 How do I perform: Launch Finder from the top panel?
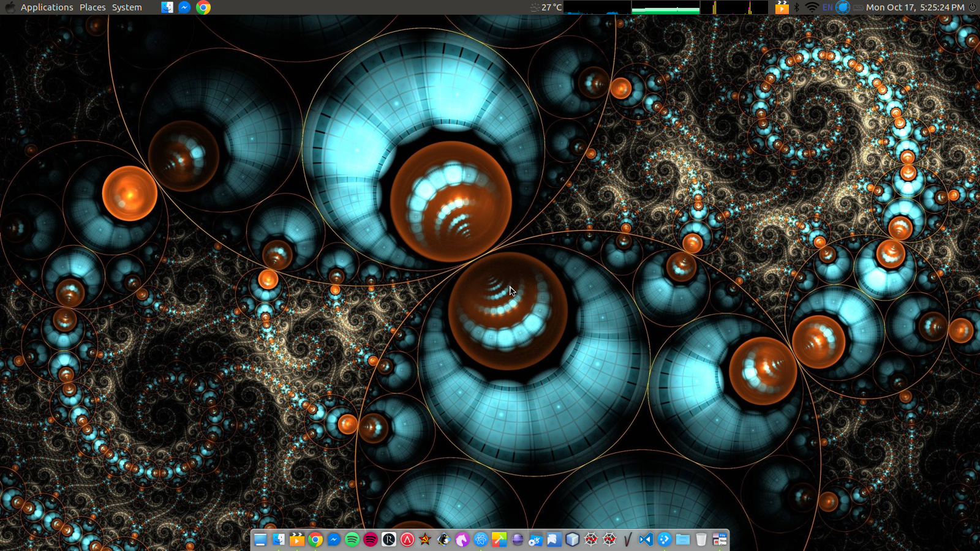(167, 7)
